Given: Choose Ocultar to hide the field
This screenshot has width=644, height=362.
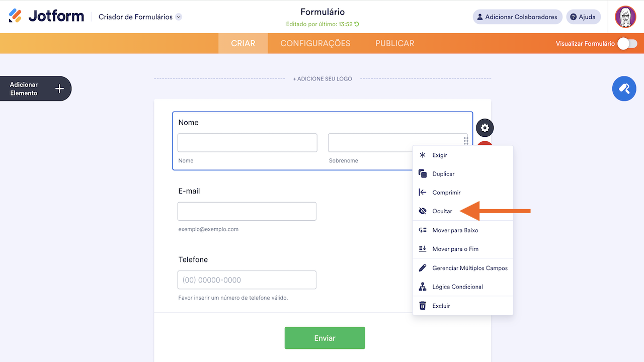Looking at the screenshot, I should click(442, 211).
